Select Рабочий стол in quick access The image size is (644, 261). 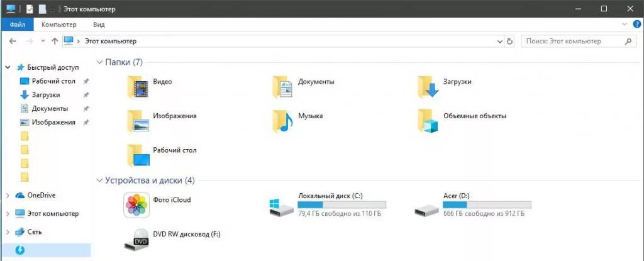click(53, 81)
